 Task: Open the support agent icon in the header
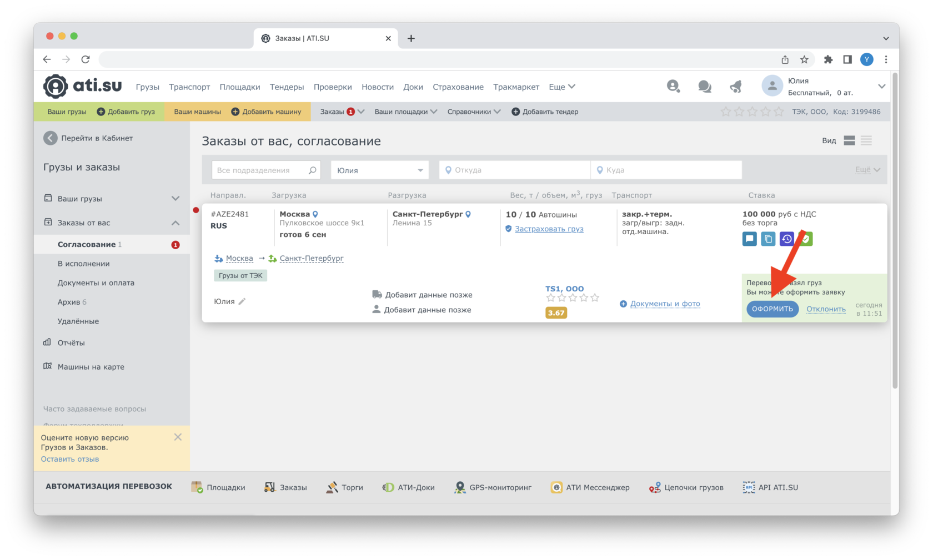[673, 86]
